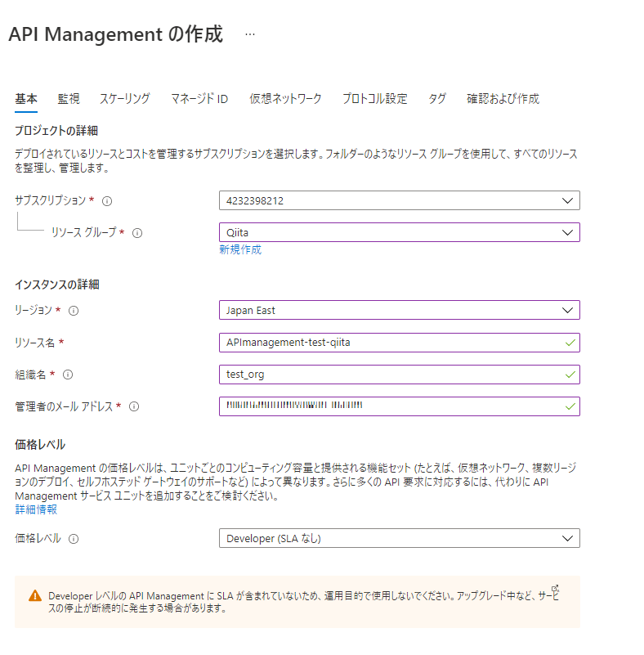
Task: Switch to the 仮想ネットワーク tab
Action: pyautogui.click(x=285, y=99)
